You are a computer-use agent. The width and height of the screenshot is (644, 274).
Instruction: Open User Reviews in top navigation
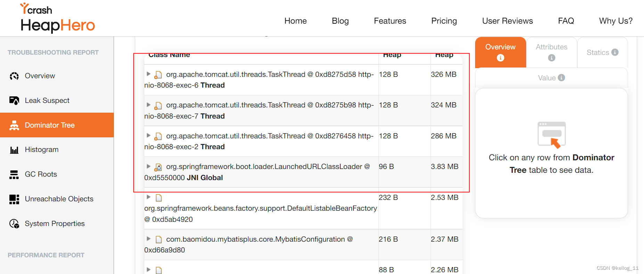pos(507,21)
